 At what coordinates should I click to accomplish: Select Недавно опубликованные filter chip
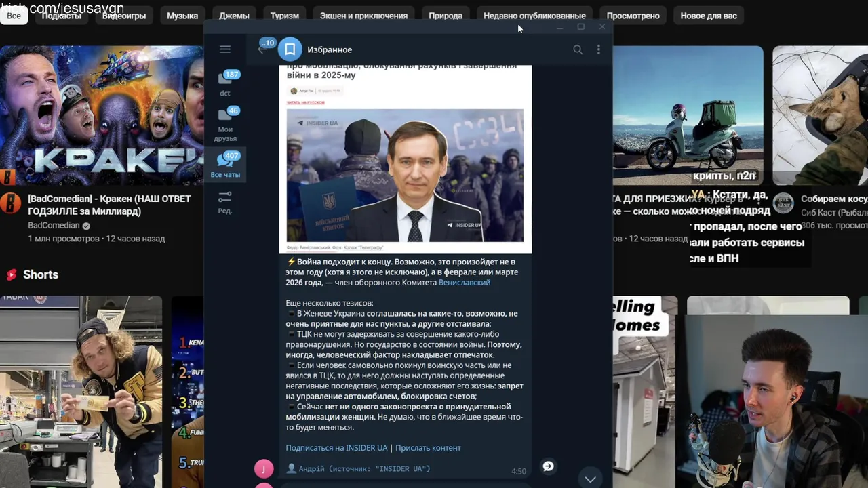coord(534,16)
